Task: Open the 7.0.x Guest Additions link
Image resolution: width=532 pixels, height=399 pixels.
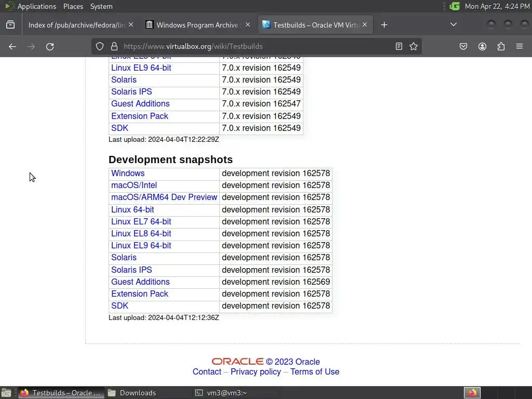Action: pyautogui.click(x=140, y=104)
